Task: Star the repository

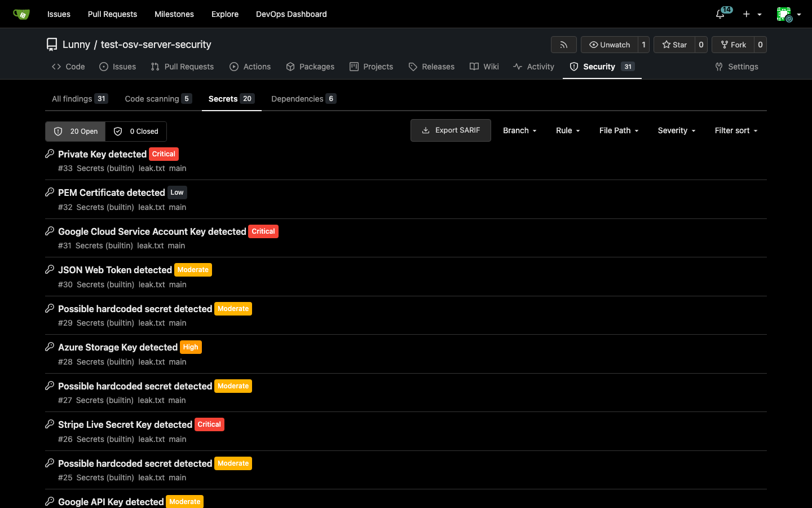Action: [x=674, y=45]
